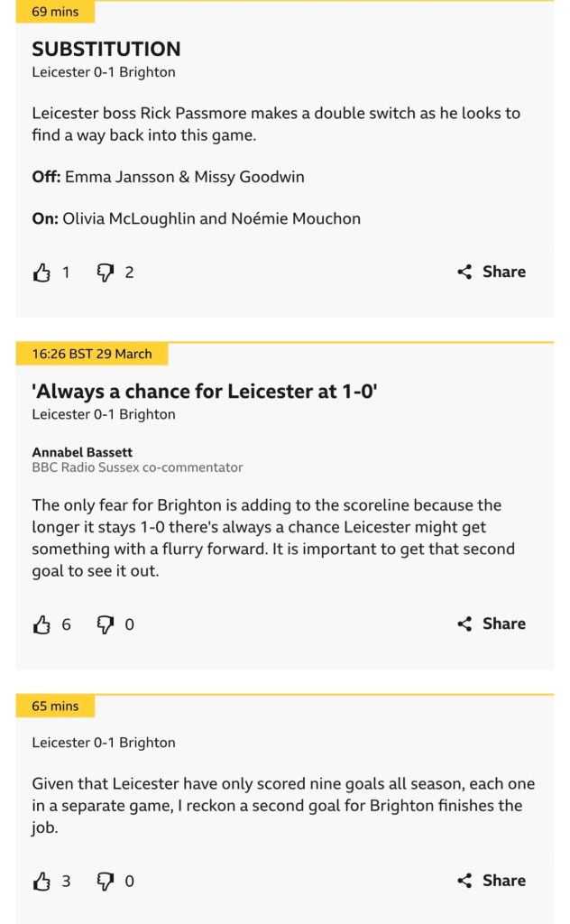Select the author name Annabel Bassett

point(84,452)
